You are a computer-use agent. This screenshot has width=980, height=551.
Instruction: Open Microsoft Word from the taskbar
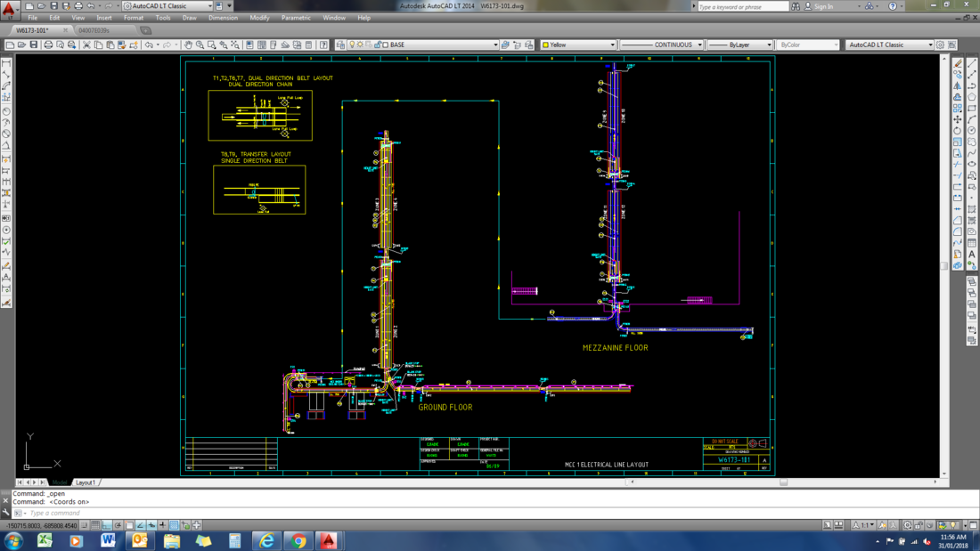click(x=108, y=540)
